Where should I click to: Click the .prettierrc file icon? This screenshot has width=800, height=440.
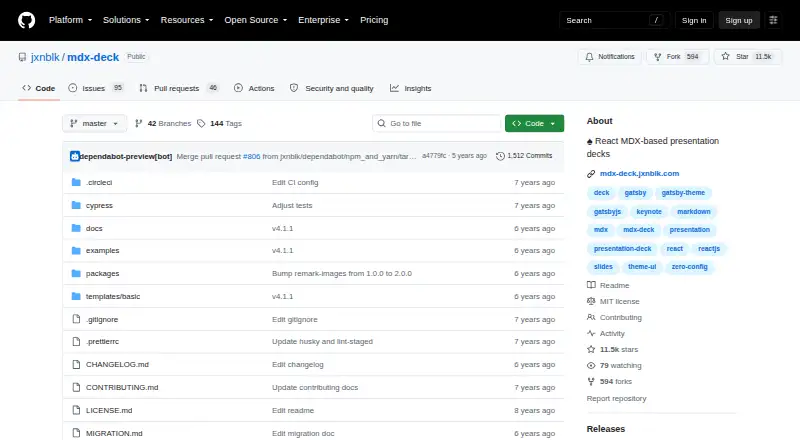tap(76, 341)
